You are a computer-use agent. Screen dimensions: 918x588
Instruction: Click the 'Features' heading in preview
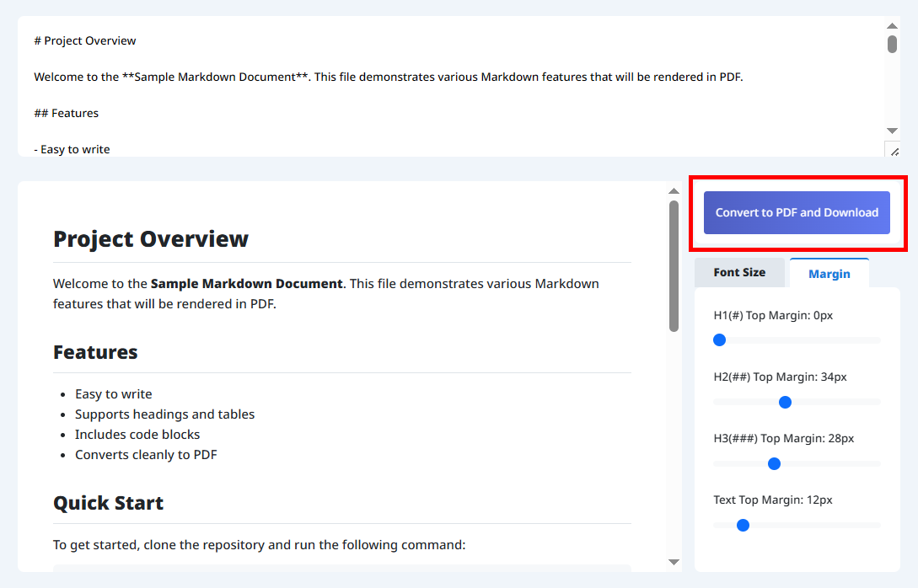click(x=95, y=352)
